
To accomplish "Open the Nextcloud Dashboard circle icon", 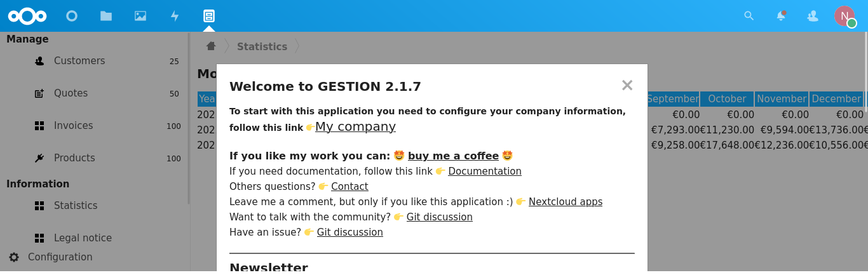I will (72, 16).
